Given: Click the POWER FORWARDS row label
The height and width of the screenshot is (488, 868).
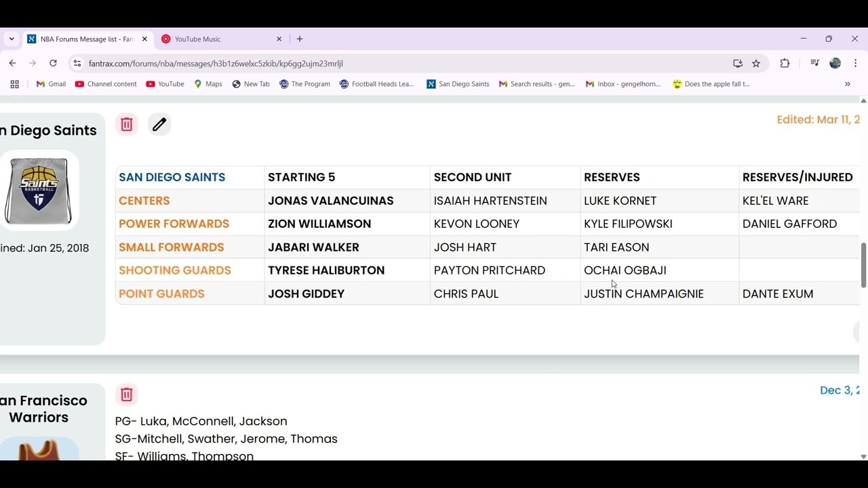Looking at the screenshot, I should pyautogui.click(x=174, y=224).
